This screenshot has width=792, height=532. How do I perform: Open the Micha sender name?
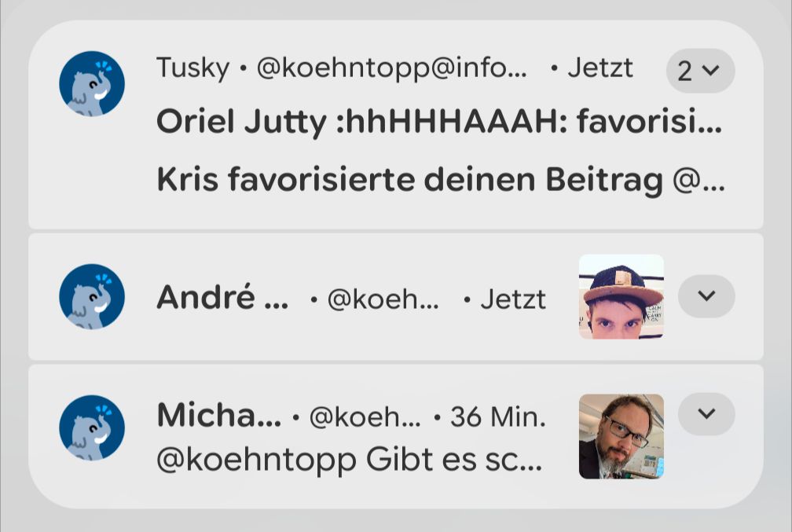click(x=218, y=415)
